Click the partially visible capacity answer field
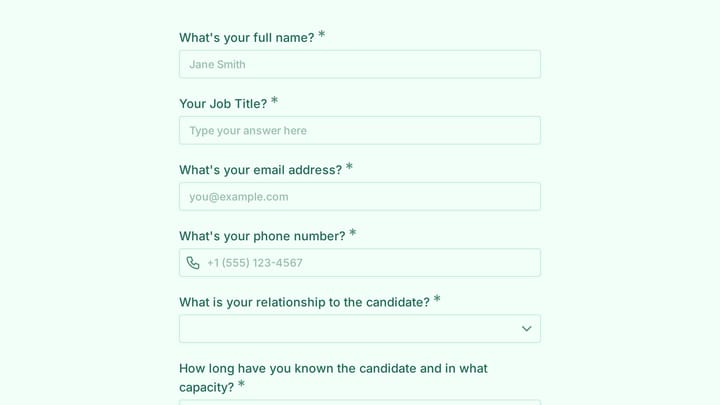Viewport: 720px width, 405px height. click(360, 402)
